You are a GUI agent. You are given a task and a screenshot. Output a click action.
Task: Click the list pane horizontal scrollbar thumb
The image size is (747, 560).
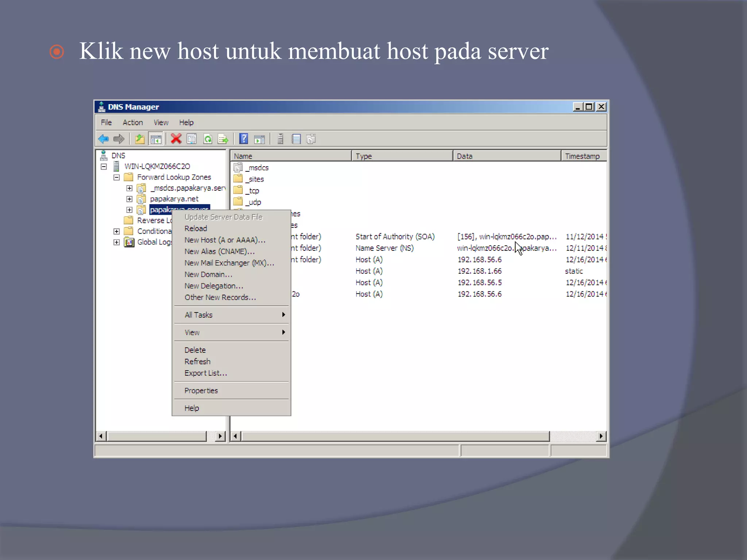(396, 436)
